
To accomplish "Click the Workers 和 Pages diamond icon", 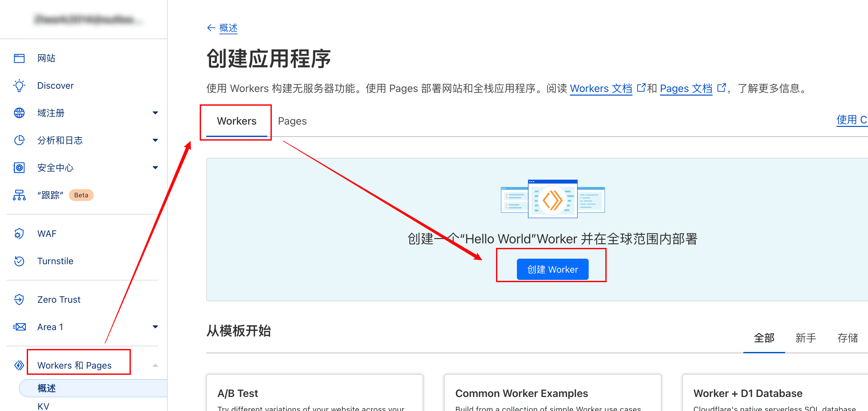I will 19,365.
